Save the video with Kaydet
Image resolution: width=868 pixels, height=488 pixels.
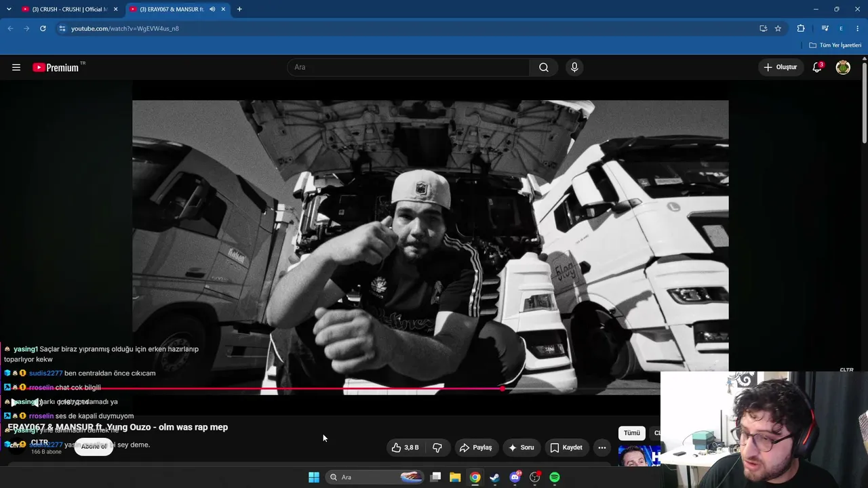566,447
